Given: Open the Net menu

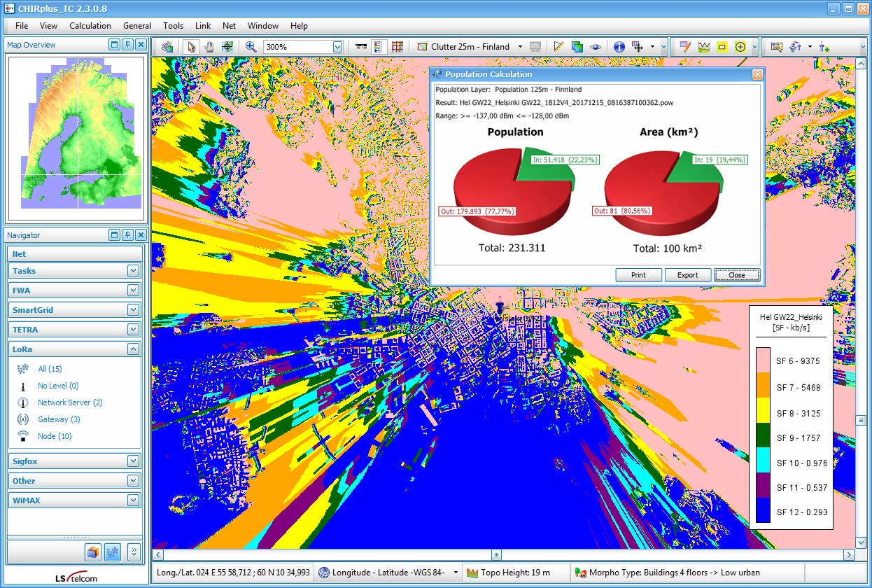Looking at the screenshot, I should pyautogui.click(x=230, y=26).
